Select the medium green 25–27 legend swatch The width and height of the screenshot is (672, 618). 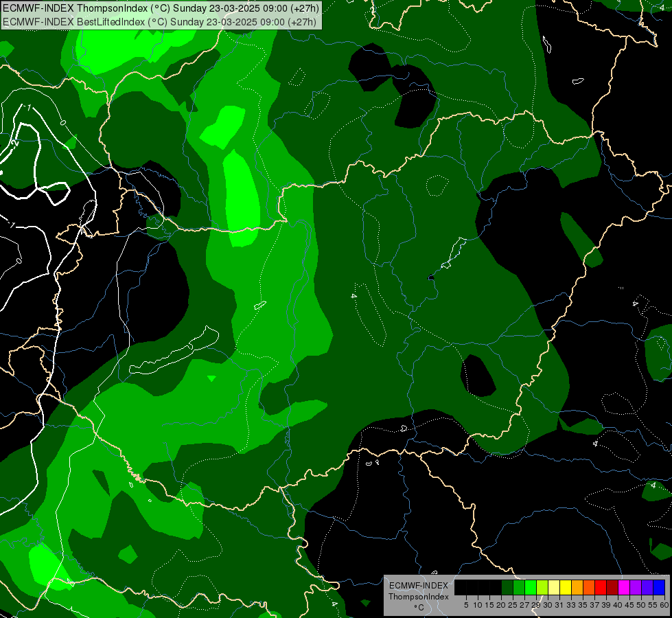(519, 587)
